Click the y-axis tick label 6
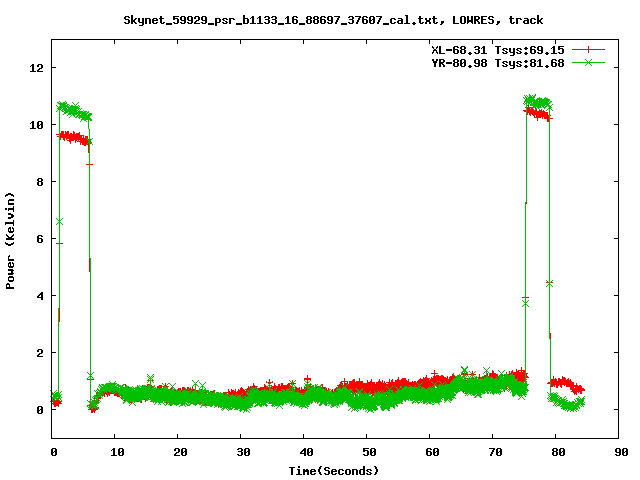 click(x=40, y=239)
